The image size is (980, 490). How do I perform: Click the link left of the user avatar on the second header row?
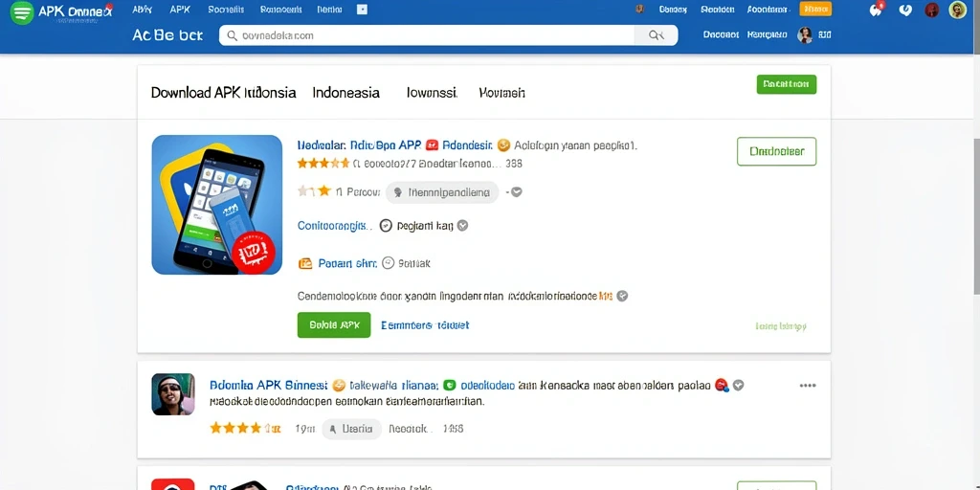tap(767, 35)
